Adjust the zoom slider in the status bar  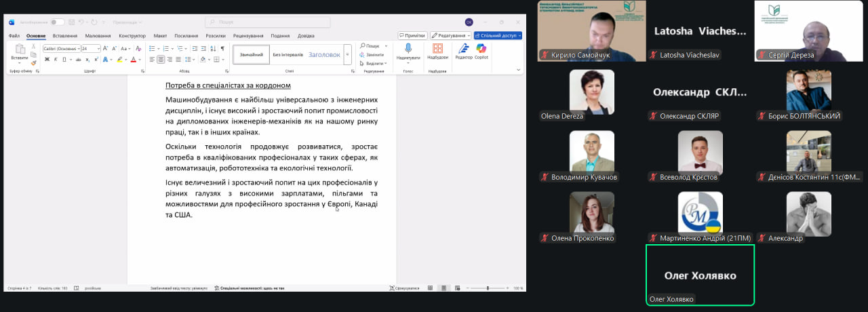coord(488,288)
